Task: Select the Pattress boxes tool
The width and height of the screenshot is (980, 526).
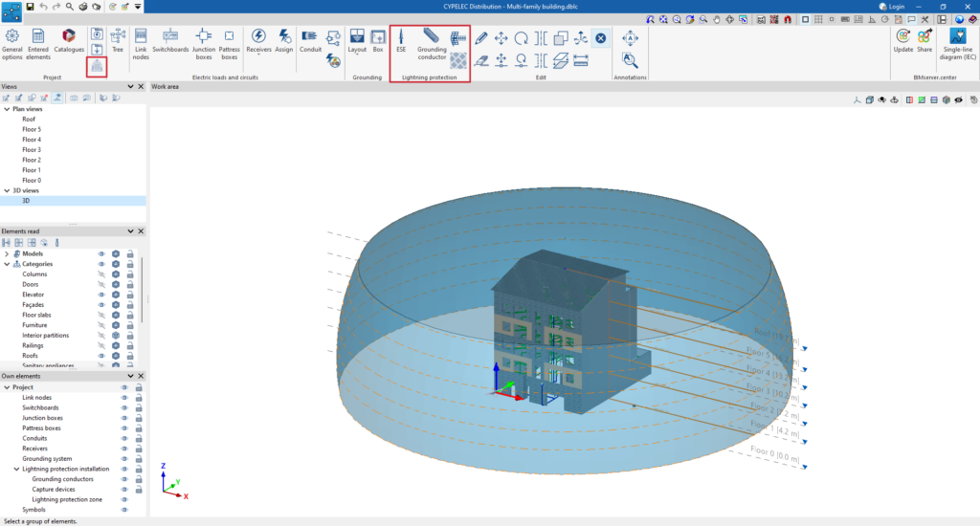Action: pos(230,44)
